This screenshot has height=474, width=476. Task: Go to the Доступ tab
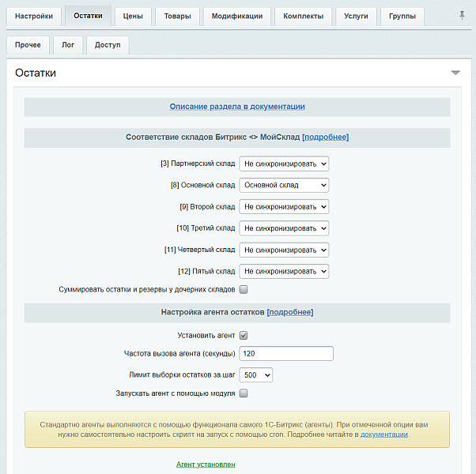click(x=108, y=45)
